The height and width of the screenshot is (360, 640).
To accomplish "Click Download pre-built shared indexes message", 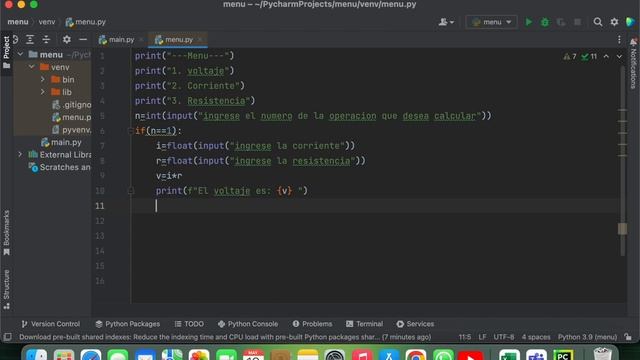I will 225,337.
